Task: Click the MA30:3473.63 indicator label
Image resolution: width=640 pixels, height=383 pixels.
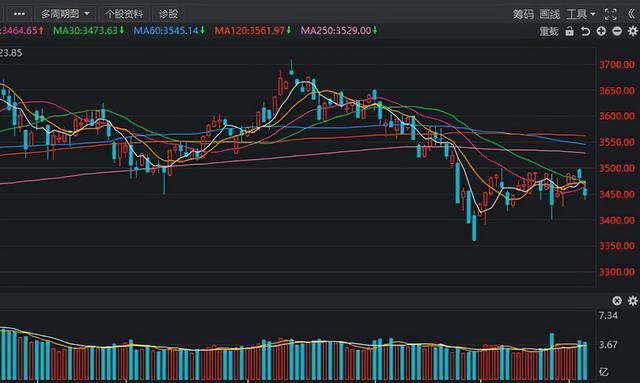Action: 89,31
